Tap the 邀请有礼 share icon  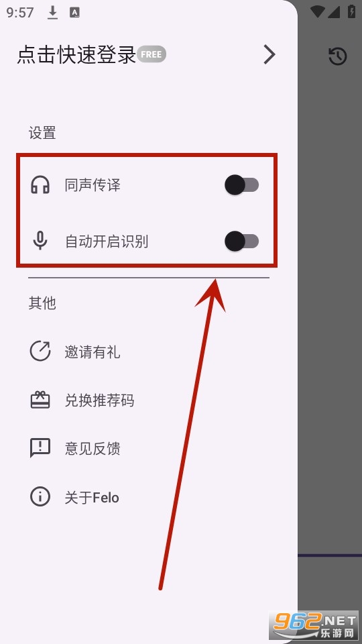[40, 352]
